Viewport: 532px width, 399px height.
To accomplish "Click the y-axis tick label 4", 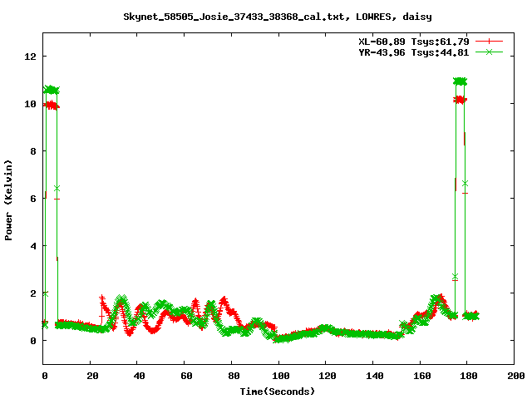I will (33, 246).
